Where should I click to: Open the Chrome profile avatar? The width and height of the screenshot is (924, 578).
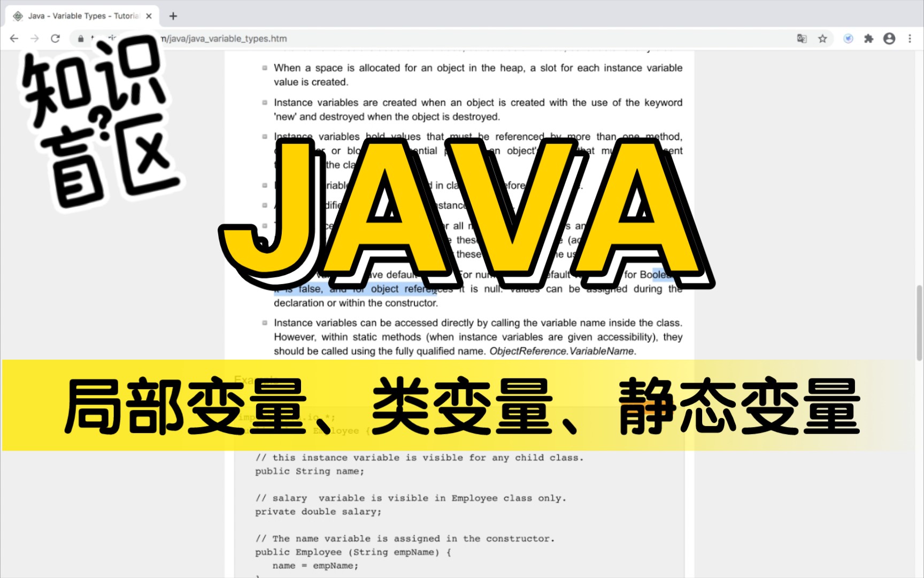coord(889,39)
